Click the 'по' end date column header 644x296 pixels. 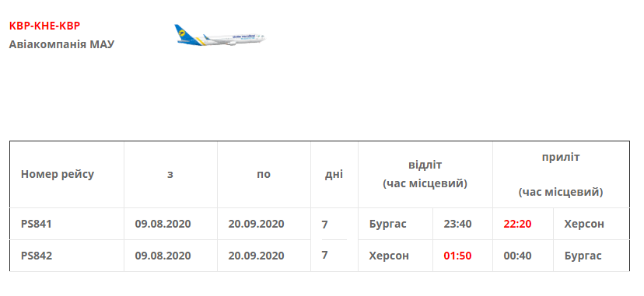pyautogui.click(x=264, y=174)
